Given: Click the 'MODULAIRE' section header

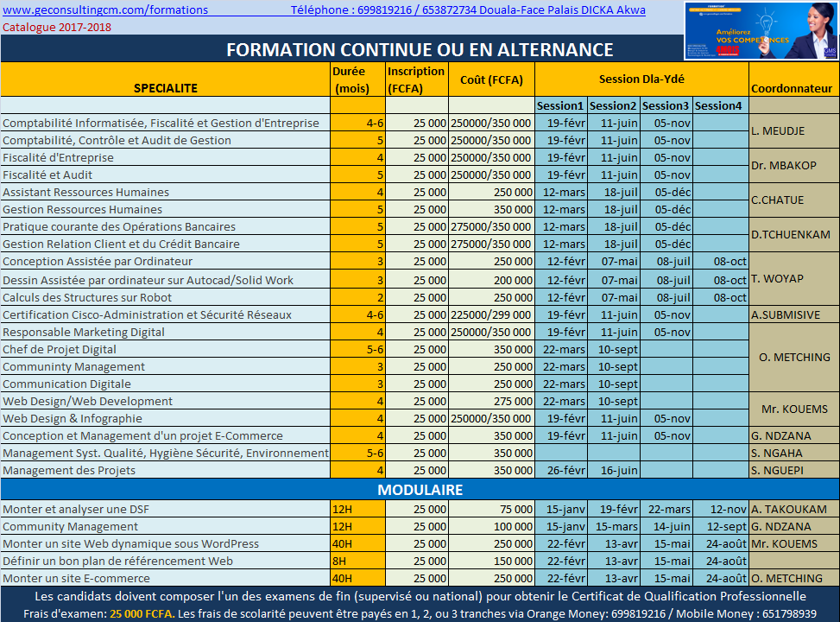Looking at the screenshot, I should tap(420, 490).
